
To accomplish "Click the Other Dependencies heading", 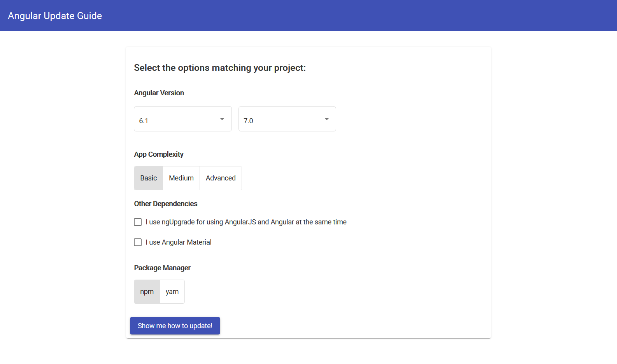I will point(166,204).
